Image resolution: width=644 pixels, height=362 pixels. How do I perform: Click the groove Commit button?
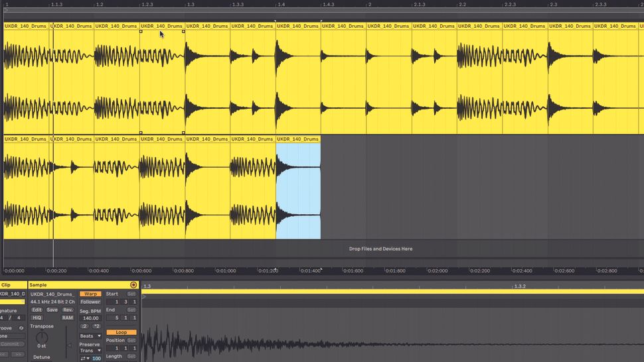(x=12, y=344)
